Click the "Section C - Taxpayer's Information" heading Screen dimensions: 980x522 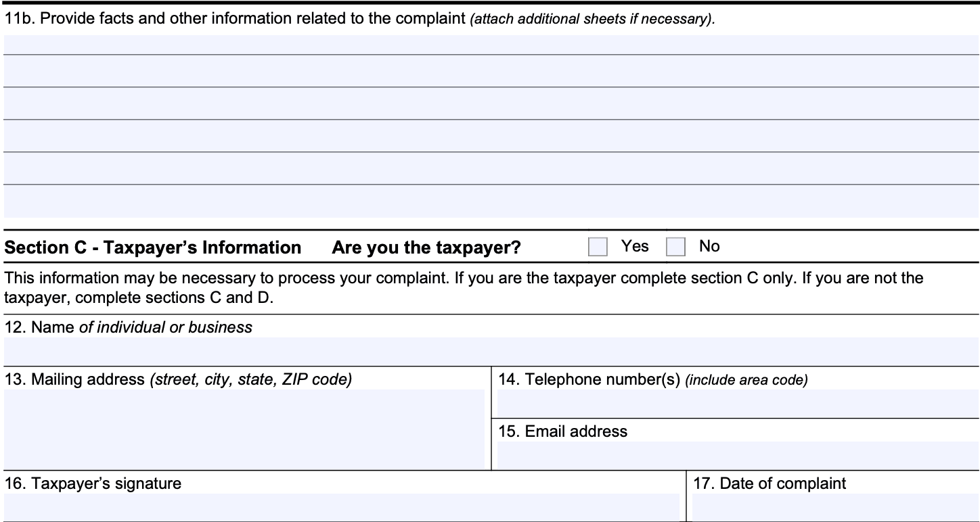[x=153, y=247]
